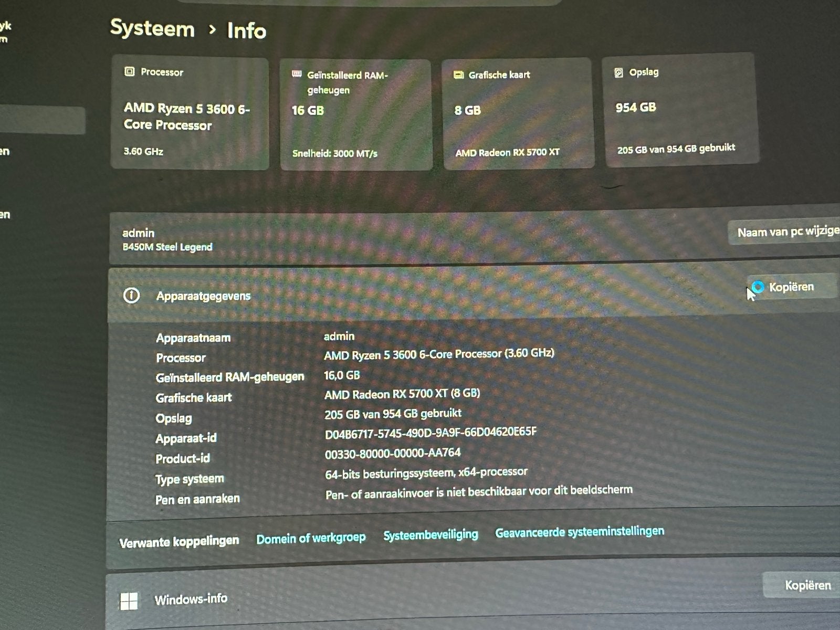The image size is (840, 630).
Task: Click the Pen en aanraken label
Action: coord(197,499)
